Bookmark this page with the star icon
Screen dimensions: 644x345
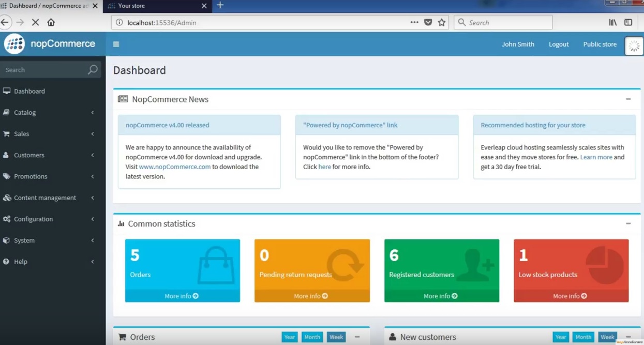442,22
